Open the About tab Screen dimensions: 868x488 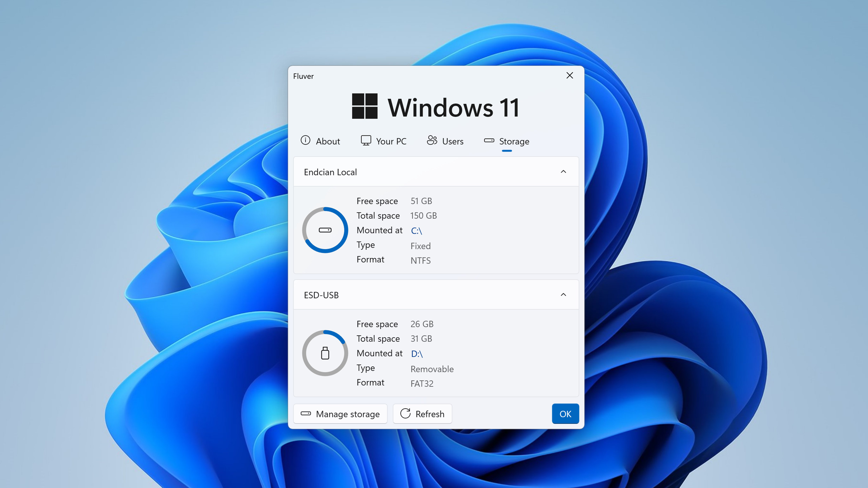pyautogui.click(x=320, y=141)
